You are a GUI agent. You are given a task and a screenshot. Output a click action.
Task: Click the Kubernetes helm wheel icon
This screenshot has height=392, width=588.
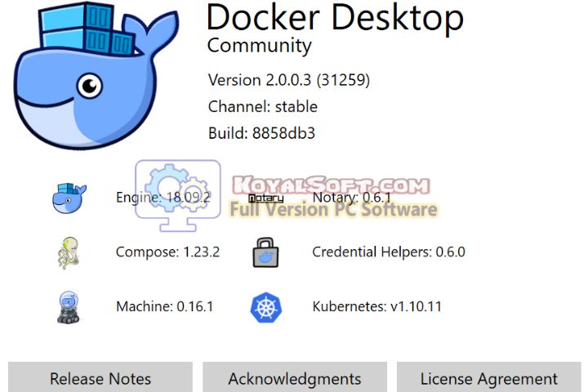(266, 307)
